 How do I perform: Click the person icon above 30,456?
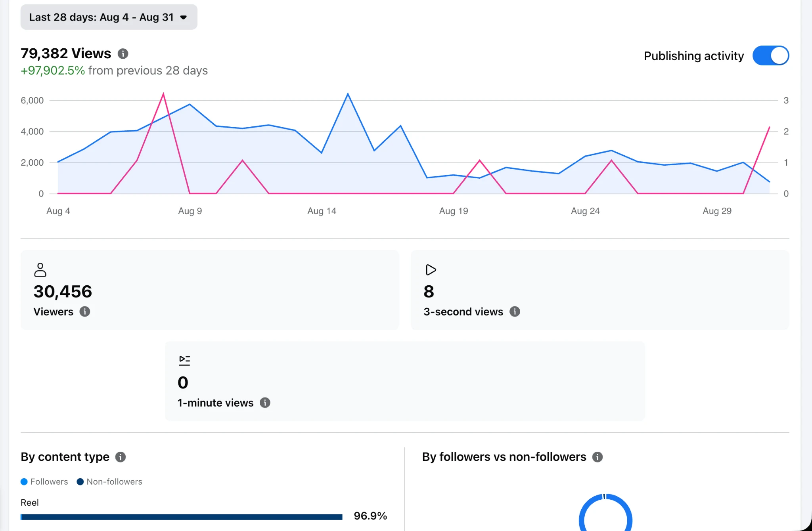click(40, 270)
